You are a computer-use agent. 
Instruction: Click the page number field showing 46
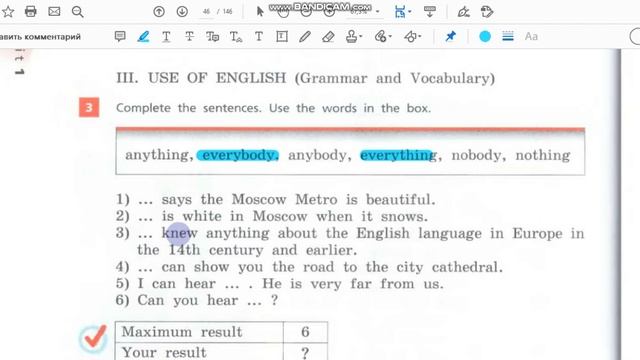pyautogui.click(x=207, y=12)
